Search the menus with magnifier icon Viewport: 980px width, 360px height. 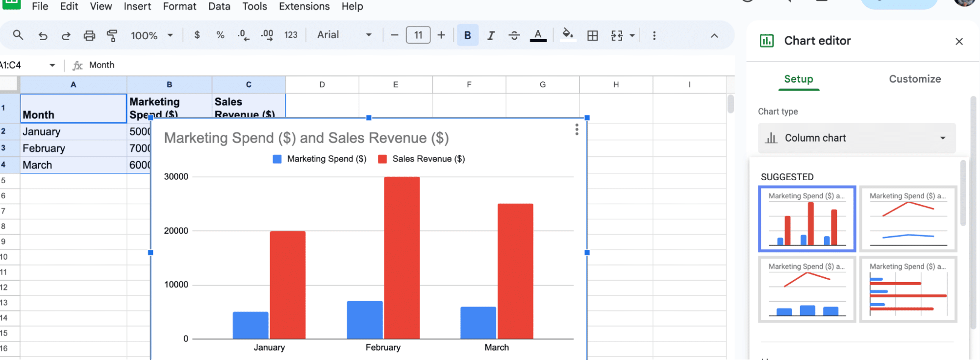pyautogui.click(x=18, y=35)
